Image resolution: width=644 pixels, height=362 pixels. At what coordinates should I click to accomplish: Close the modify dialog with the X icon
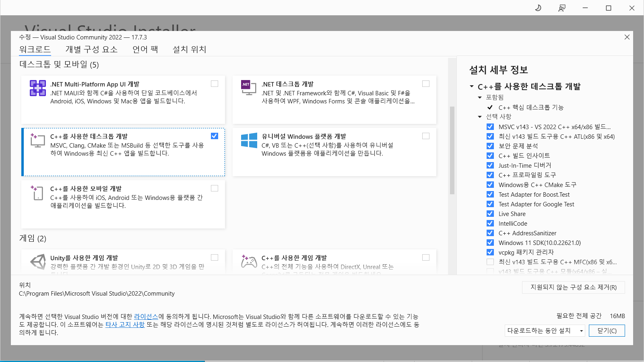tap(627, 37)
